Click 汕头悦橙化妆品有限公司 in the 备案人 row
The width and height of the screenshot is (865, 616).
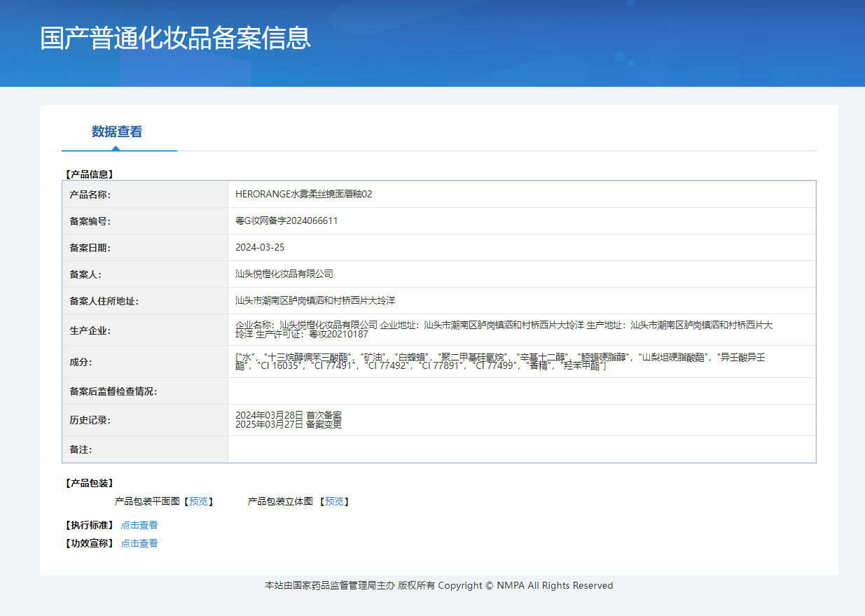tap(284, 274)
